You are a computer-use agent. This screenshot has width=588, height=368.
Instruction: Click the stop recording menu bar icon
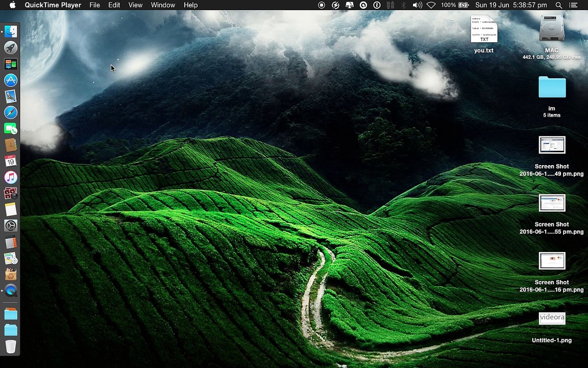pos(322,5)
